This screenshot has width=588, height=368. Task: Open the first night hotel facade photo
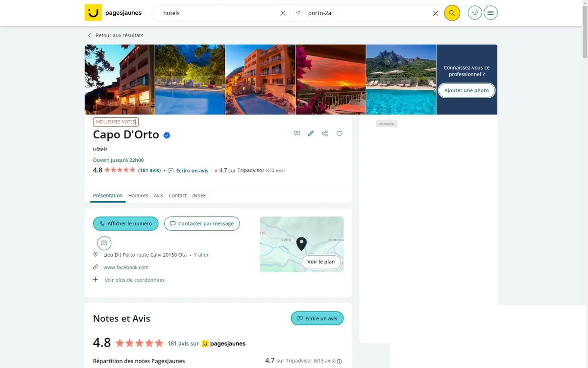pyautogui.click(x=120, y=79)
